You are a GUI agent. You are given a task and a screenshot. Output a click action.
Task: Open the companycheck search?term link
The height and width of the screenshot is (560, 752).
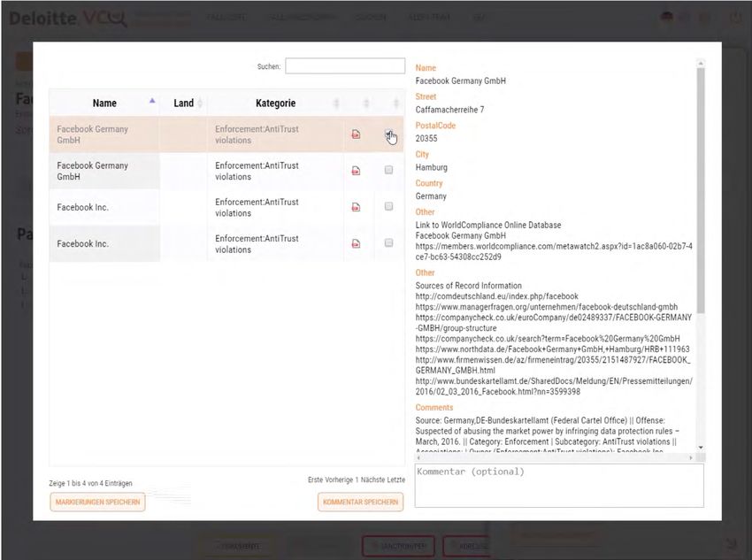click(x=548, y=339)
